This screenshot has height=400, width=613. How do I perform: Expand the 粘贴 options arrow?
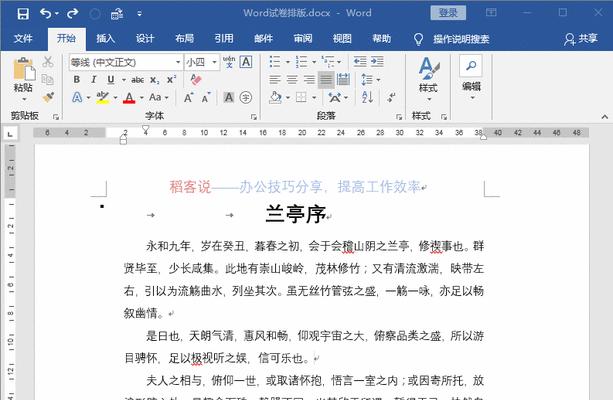[24, 99]
